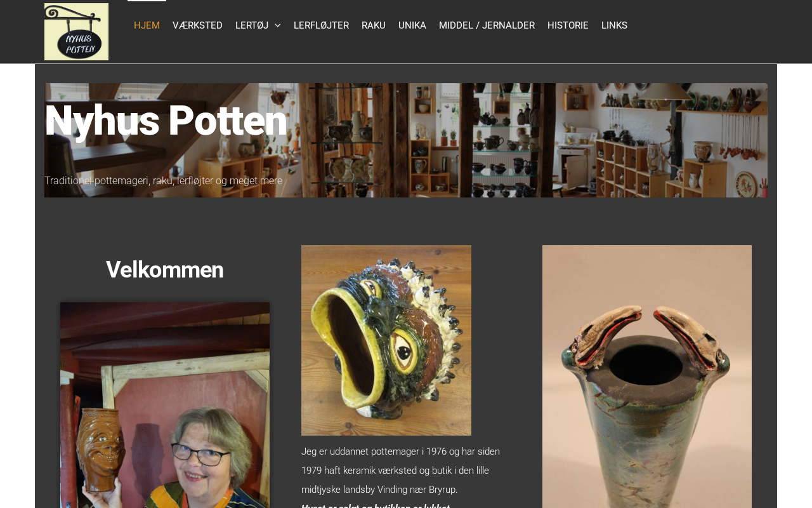This screenshot has width=812, height=508.
Task: Click the Nyhus Potten logo image
Action: [x=76, y=32]
